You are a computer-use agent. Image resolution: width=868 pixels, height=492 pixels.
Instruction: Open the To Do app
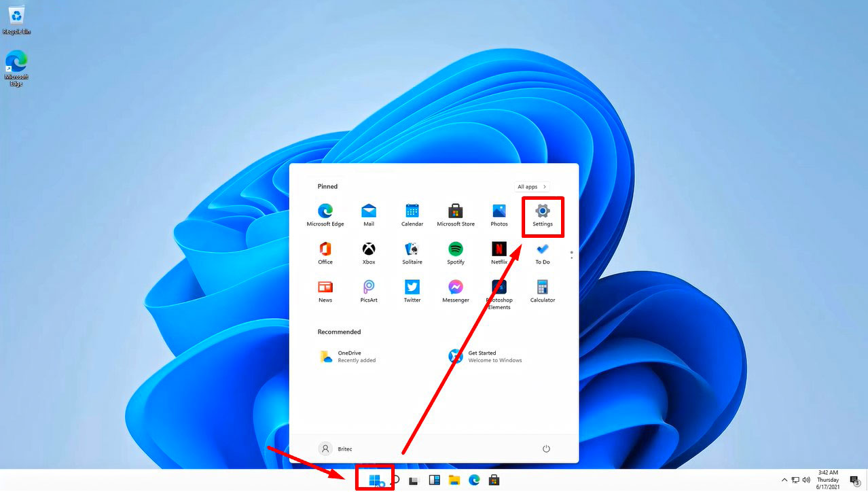(x=543, y=253)
